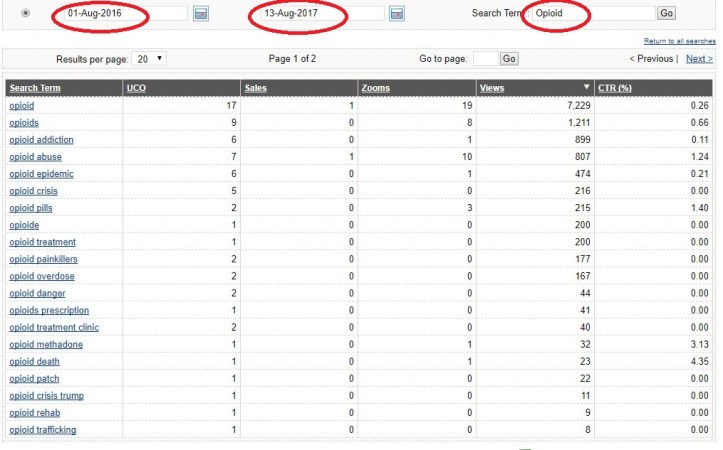Image resolution: width=723 pixels, height=450 pixels.
Task: Click the Go button beside Search Term
Action: pos(667,14)
